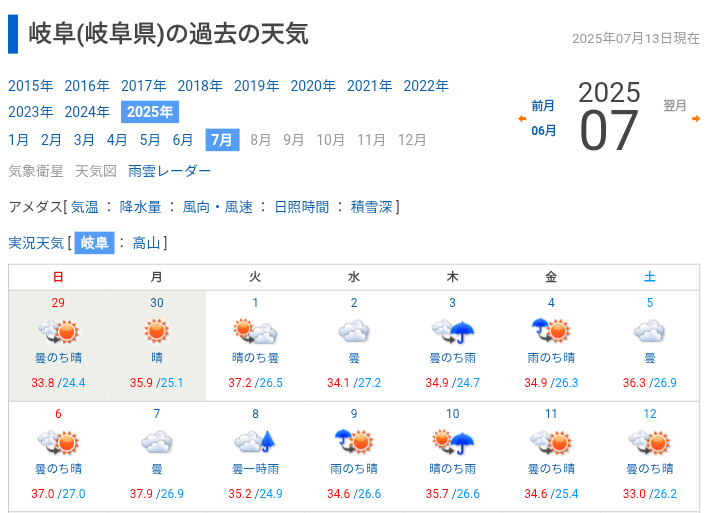Select the highlighted 岐阜 location tab

click(95, 242)
